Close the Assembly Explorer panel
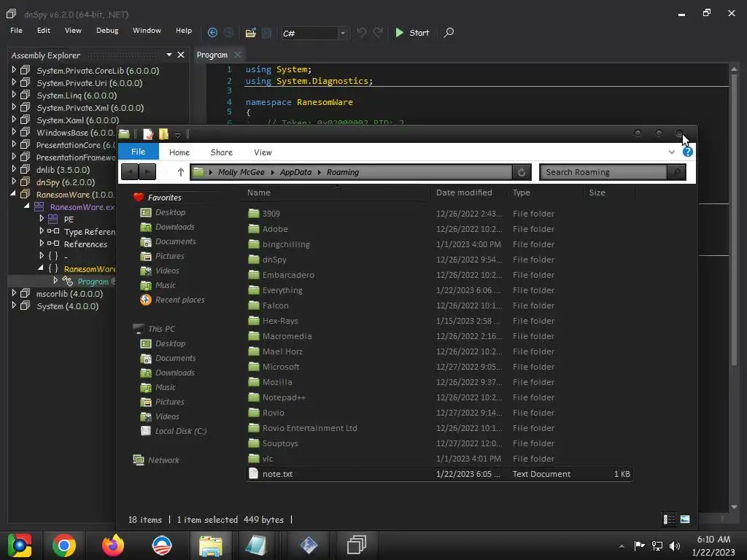 tap(181, 55)
